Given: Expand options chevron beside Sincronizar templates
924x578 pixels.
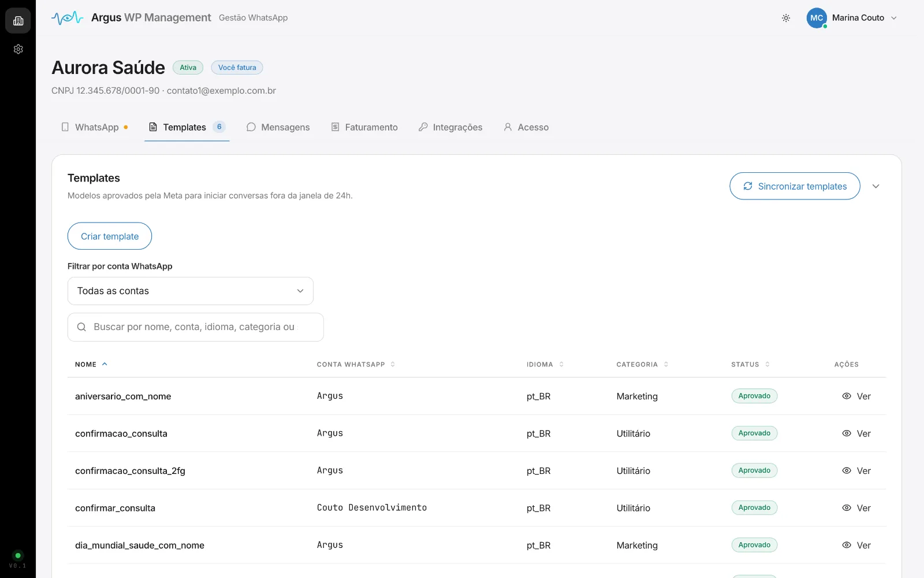Looking at the screenshot, I should point(875,186).
